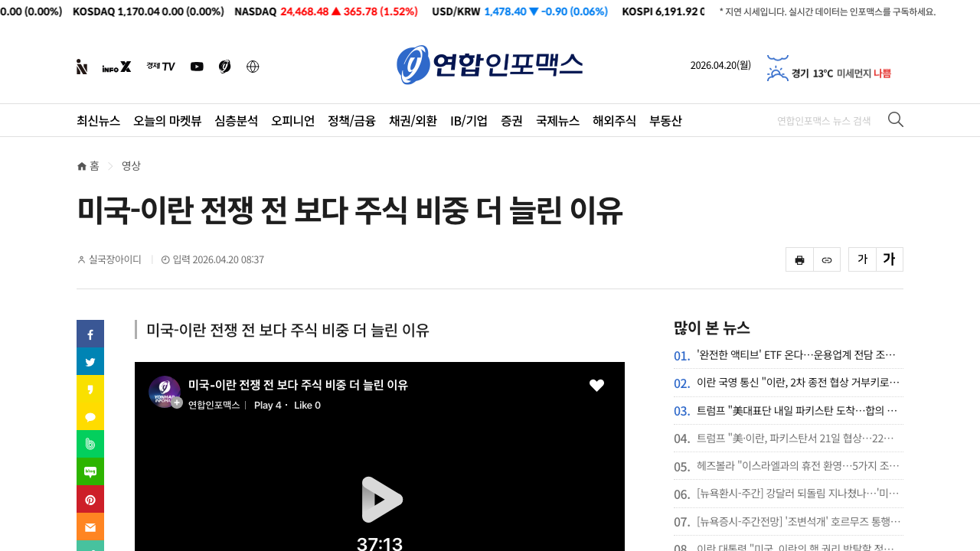This screenshot has width=980, height=551.
Task: Click the search magnifier icon
Action: coord(896,119)
